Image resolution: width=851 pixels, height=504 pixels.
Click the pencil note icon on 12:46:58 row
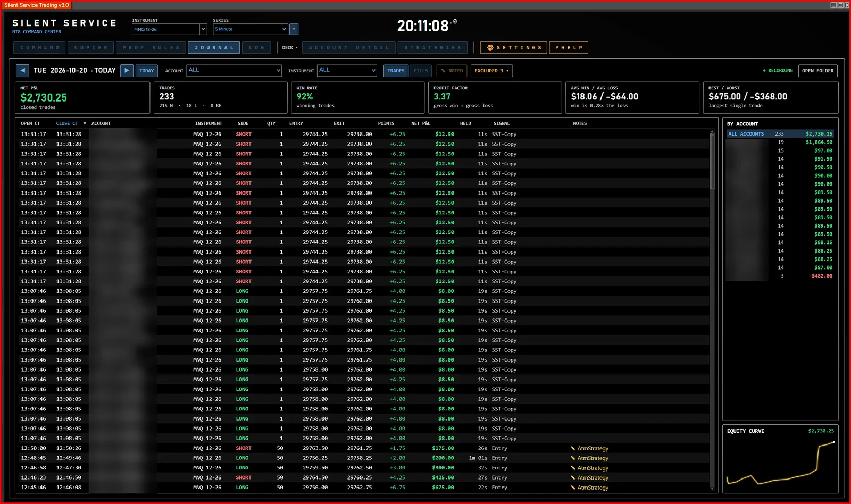coord(573,468)
